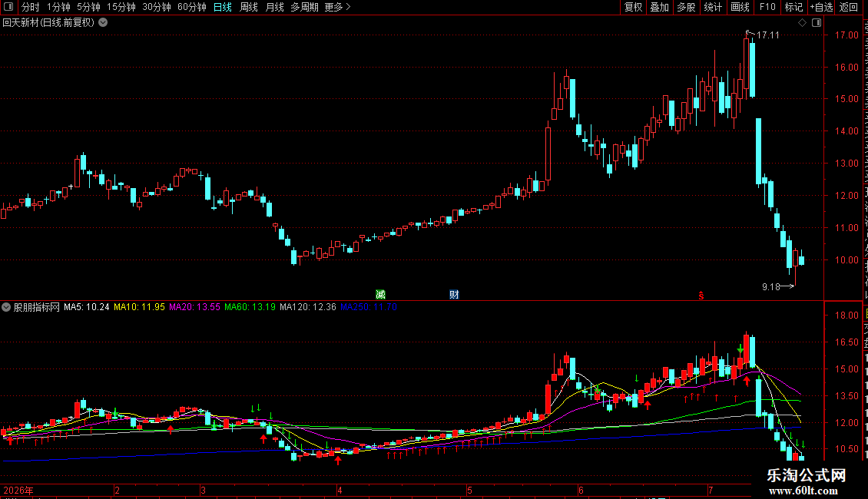This screenshot has height=499, width=868.
Task: Click the 17.00 price axis label
Action: pyautogui.click(x=846, y=35)
